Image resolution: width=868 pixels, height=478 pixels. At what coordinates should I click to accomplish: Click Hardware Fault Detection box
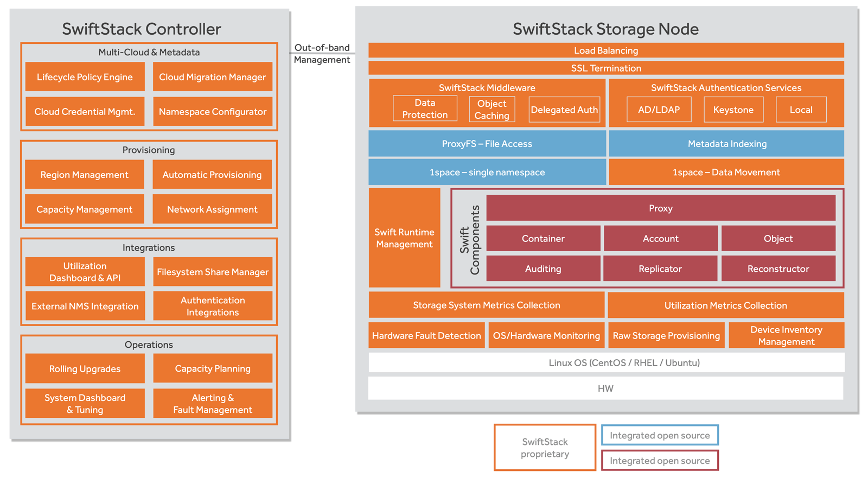pos(426,335)
